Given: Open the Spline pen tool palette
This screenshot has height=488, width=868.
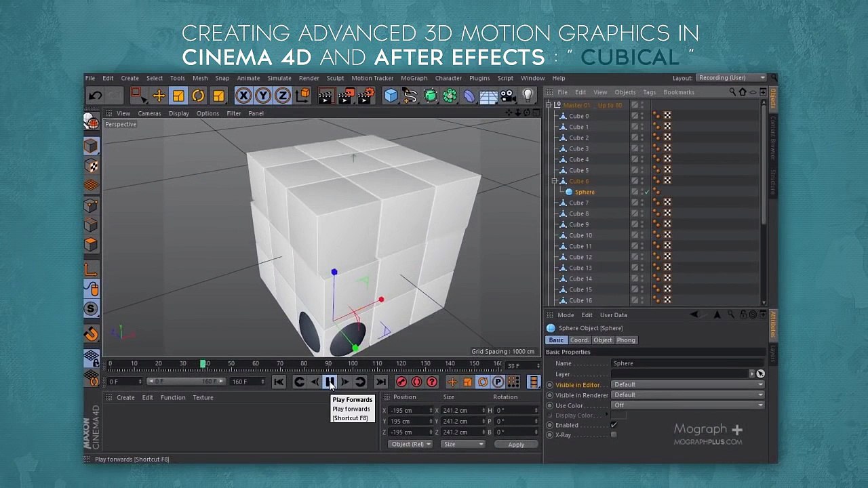Looking at the screenshot, I should pyautogui.click(x=410, y=96).
